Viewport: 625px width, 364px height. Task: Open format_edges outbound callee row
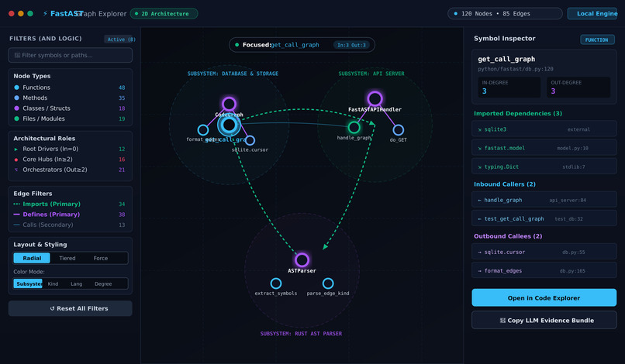point(544,270)
